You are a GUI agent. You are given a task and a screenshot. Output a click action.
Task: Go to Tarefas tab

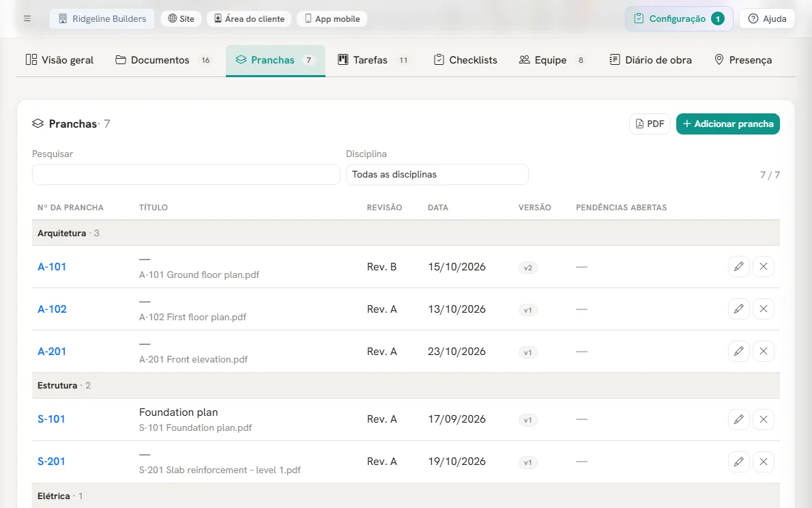pyautogui.click(x=373, y=60)
